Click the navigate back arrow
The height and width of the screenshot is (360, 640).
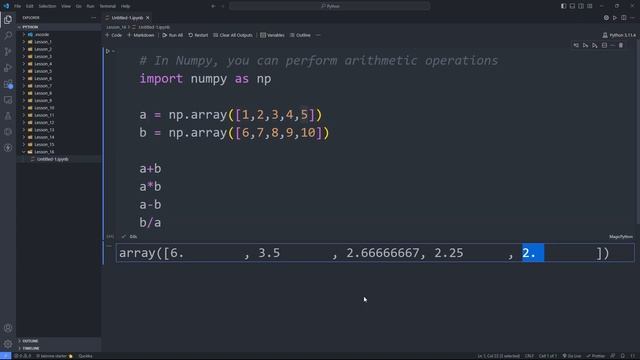click(213, 6)
